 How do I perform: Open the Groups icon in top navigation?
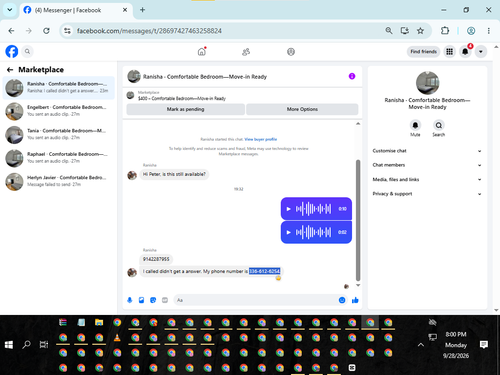[x=291, y=52]
